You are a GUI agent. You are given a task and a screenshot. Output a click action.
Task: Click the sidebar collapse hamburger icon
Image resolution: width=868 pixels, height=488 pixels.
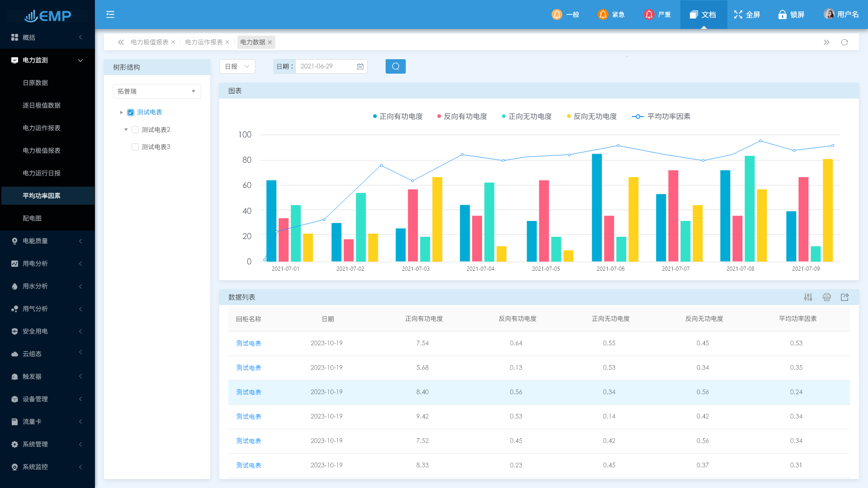pos(110,14)
